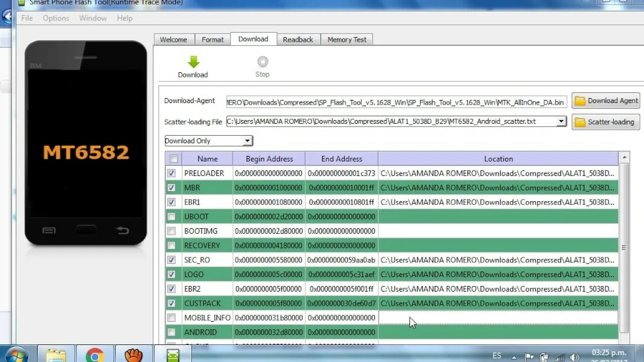Click the Location column header
The width and height of the screenshot is (644, 362).
click(x=499, y=159)
